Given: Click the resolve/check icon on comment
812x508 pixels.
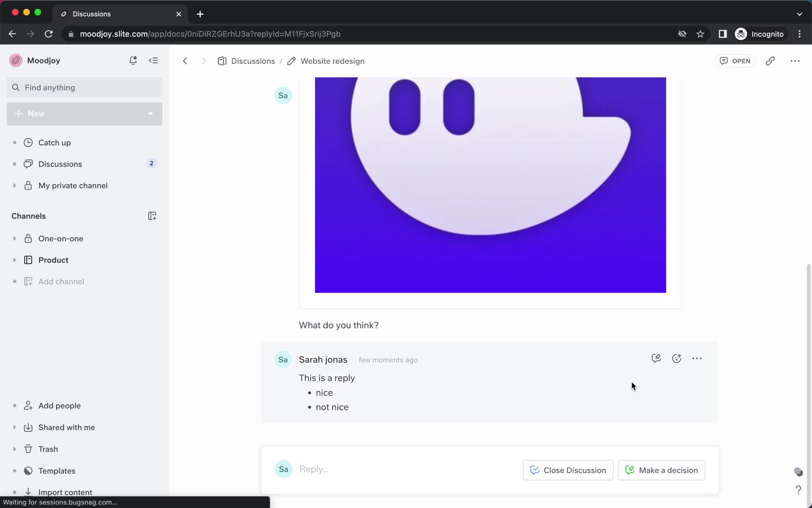Looking at the screenshot, I should [x=656, y=358].
